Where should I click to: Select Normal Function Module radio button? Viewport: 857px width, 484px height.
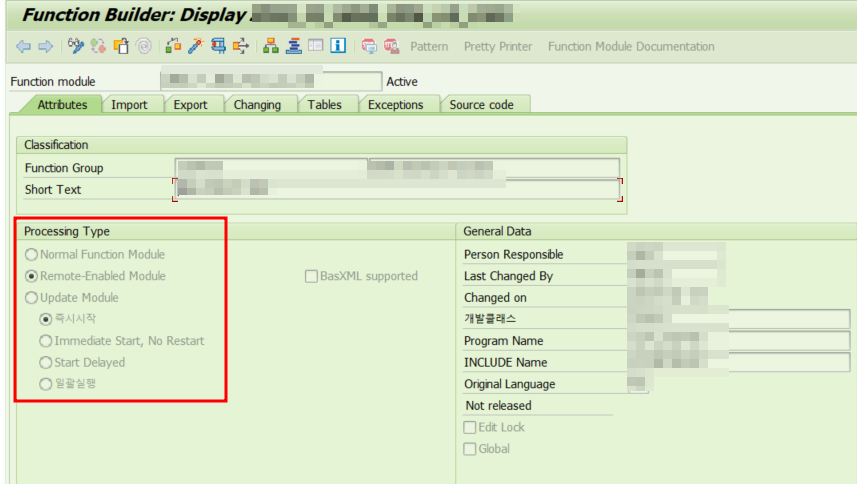point(31,255)
